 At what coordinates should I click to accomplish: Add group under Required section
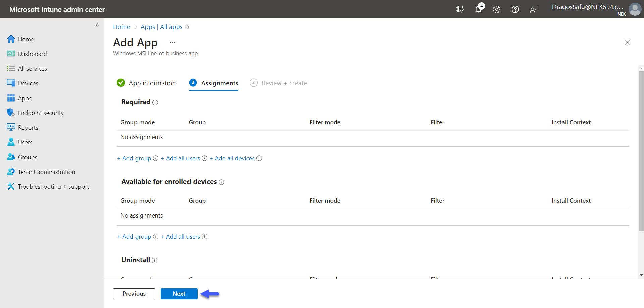tap(134, 158)
